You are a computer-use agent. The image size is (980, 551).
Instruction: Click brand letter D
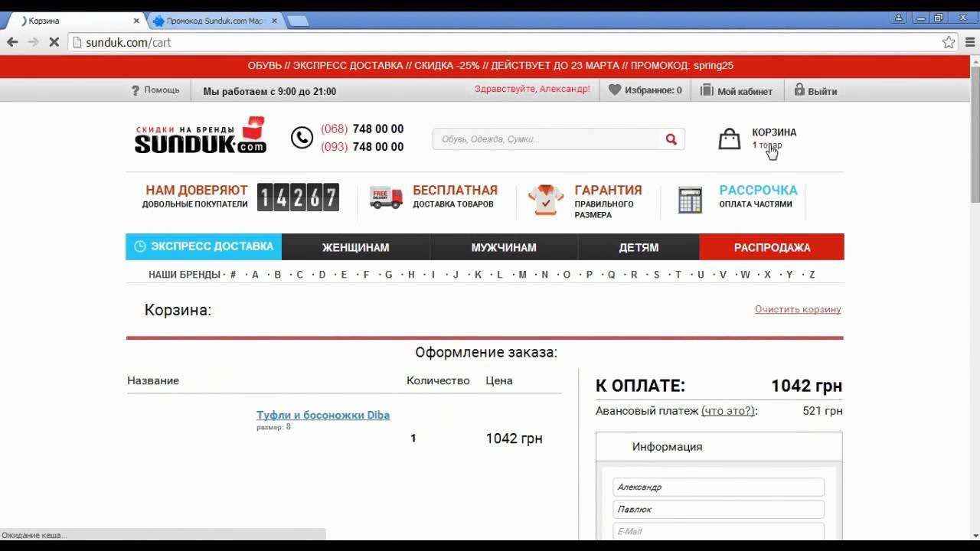pyautogui.click(x=322, y=275)
